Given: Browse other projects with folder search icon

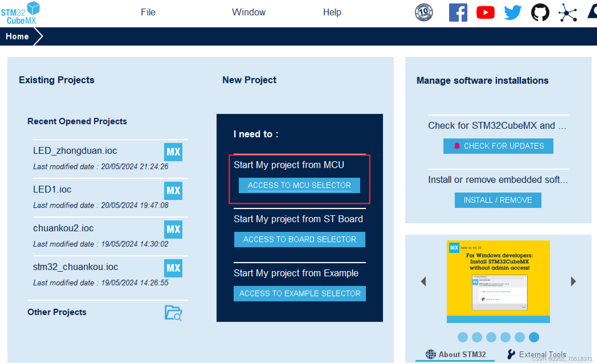Looking at the screenshot, I should point(173,313).
